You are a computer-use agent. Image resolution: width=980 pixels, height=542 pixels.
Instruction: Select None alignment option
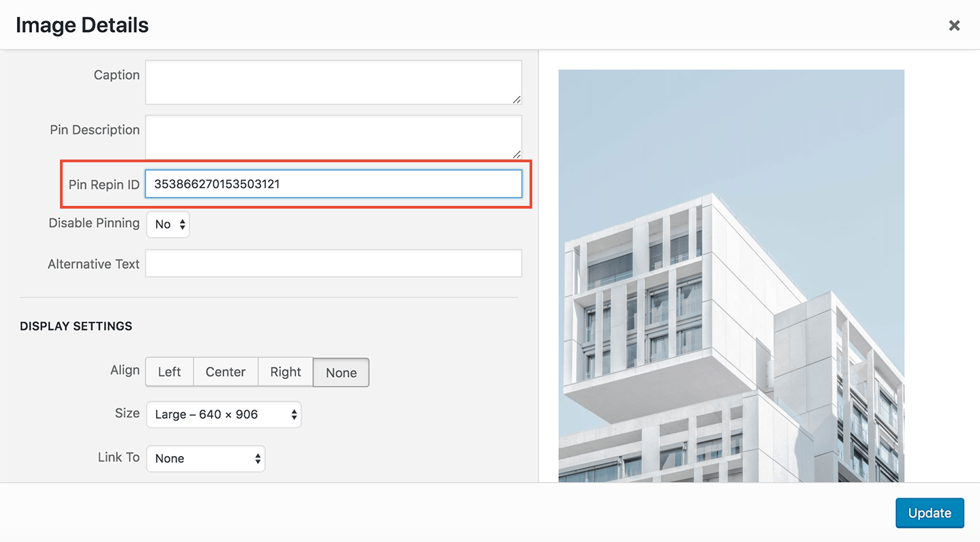pyautogui.click(x=341, y=372)
